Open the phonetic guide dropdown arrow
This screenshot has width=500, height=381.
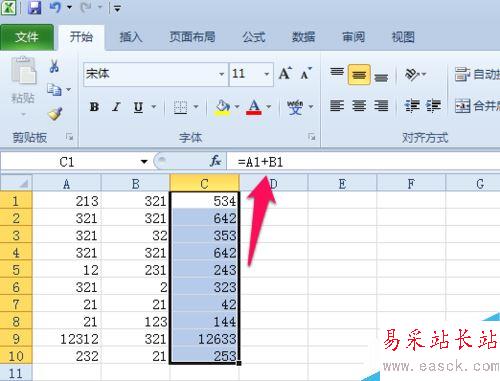click(x=311, y=107)
